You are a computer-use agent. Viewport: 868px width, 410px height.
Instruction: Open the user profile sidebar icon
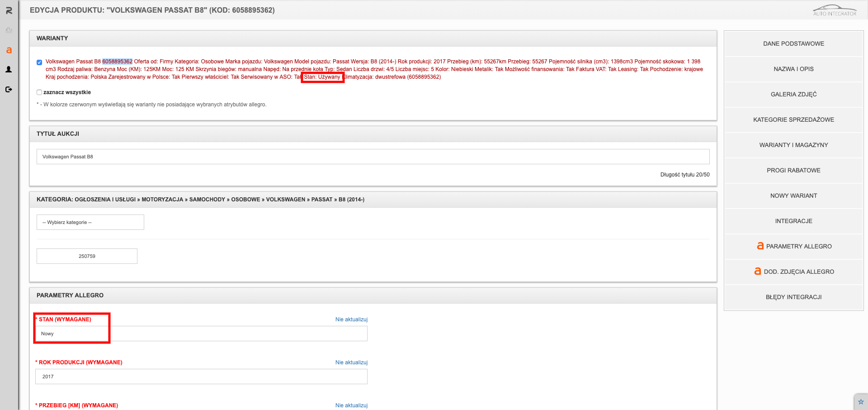click(x=9, y=70)
